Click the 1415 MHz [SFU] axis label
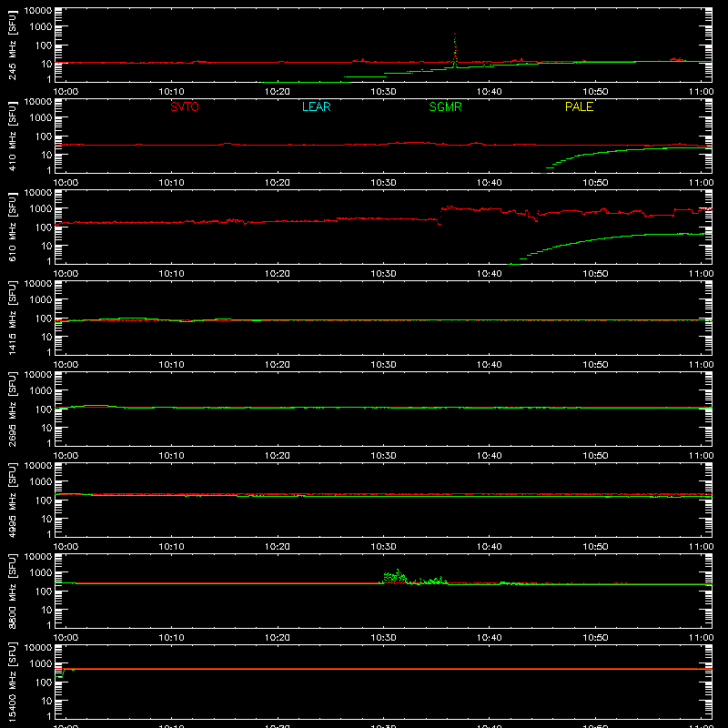 tap(12, 318)
